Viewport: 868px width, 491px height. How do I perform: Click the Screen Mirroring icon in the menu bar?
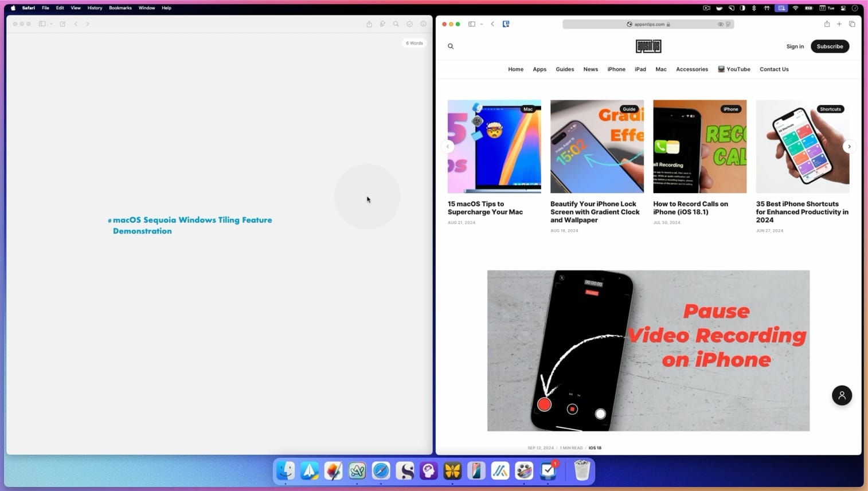click(780, 8)
